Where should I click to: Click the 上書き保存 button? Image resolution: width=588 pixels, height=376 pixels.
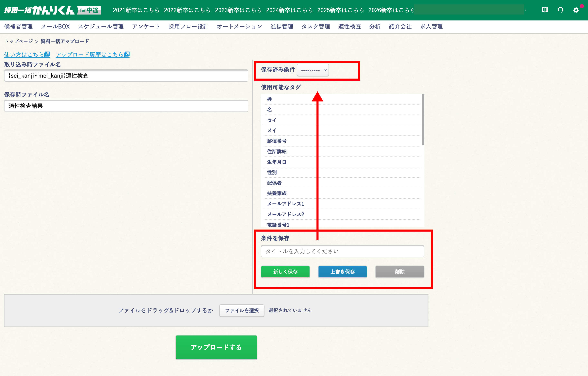[342, 272]
